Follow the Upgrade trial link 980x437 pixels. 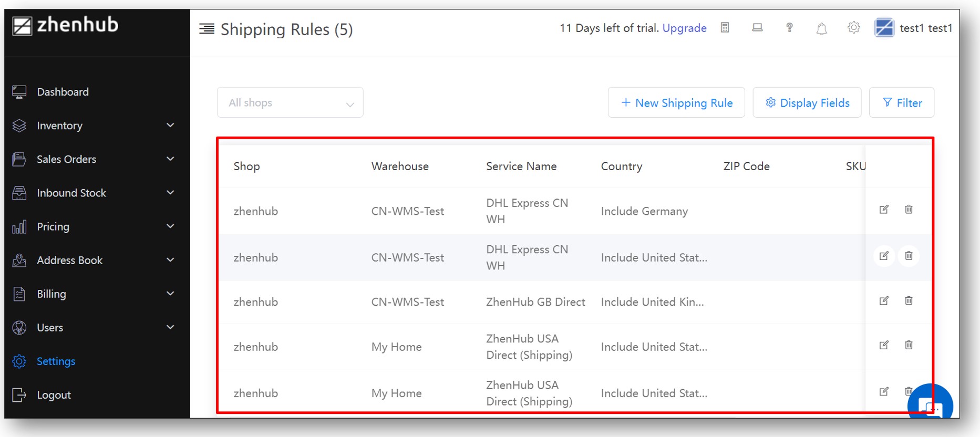coord(684,28)
